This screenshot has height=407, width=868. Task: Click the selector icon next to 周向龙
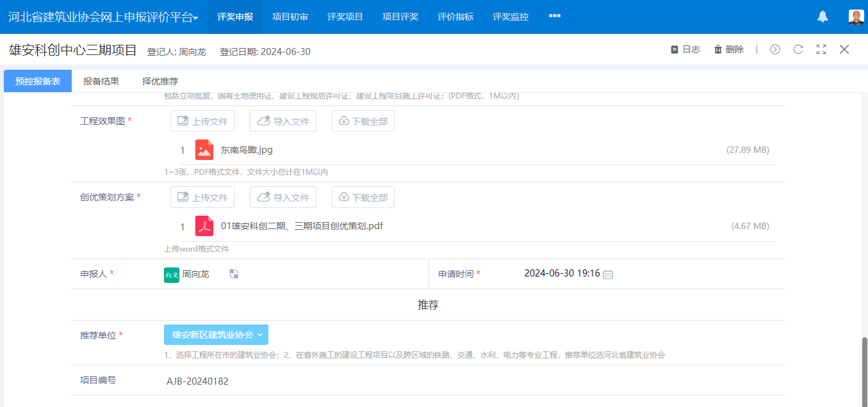(x=234, y=274)
